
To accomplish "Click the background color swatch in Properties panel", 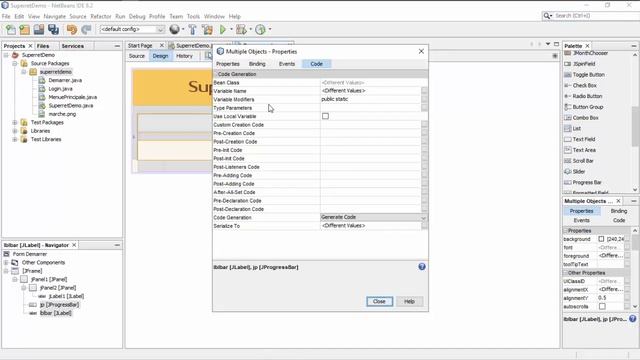I will pyautogui.click(x=601, y=239).
